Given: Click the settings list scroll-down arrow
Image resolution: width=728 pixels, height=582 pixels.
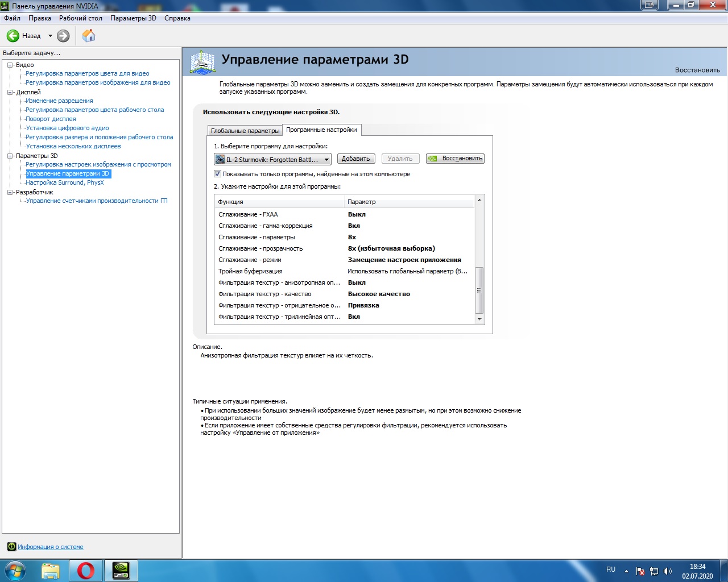Looking at the screenshot, I should [479, 319].
